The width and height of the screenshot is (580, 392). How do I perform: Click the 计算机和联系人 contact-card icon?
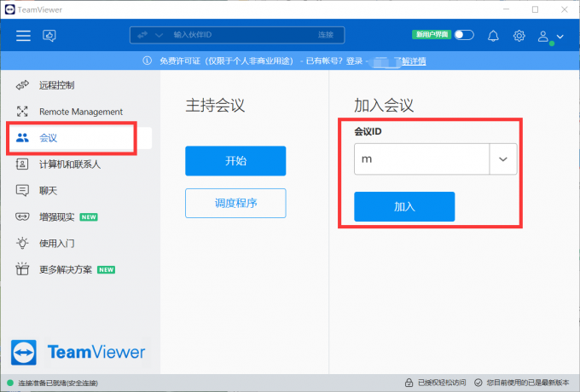click(22, 164)
